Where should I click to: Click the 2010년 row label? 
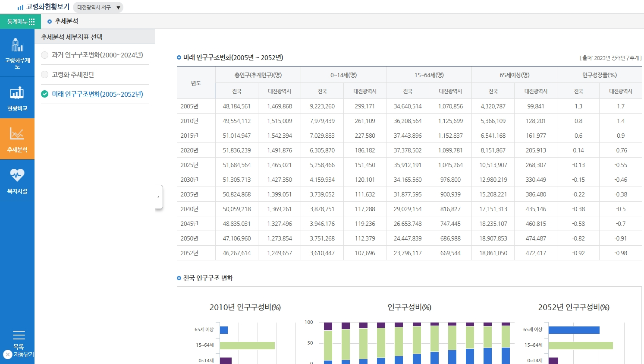(189, 121)
